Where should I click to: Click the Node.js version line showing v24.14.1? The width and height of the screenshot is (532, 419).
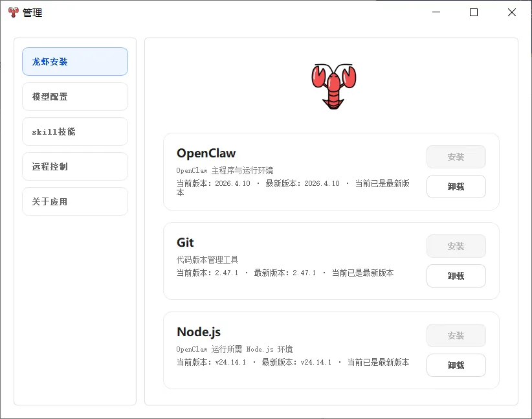click(x=293, y=362)
